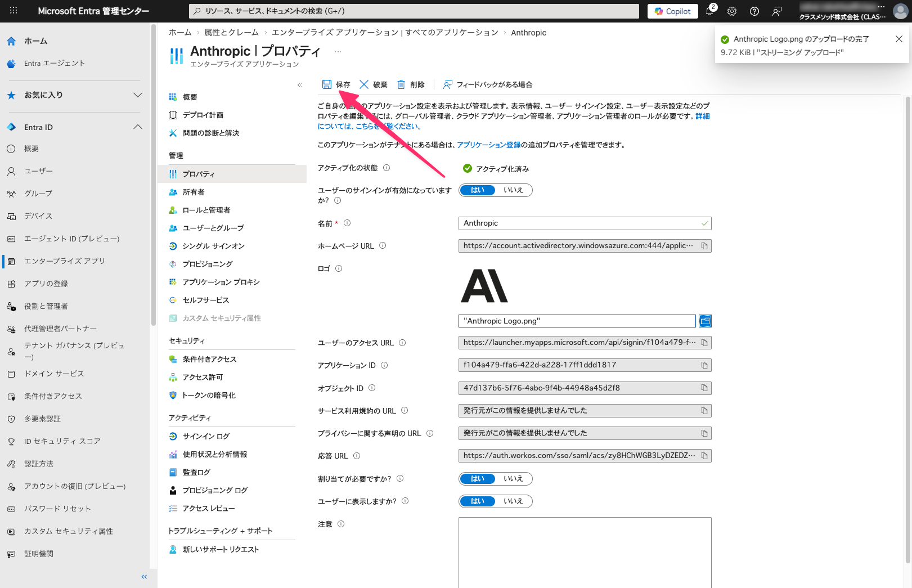Open notifications bell icon
Screen dimensions: 912x588
[x=709, y=11]
